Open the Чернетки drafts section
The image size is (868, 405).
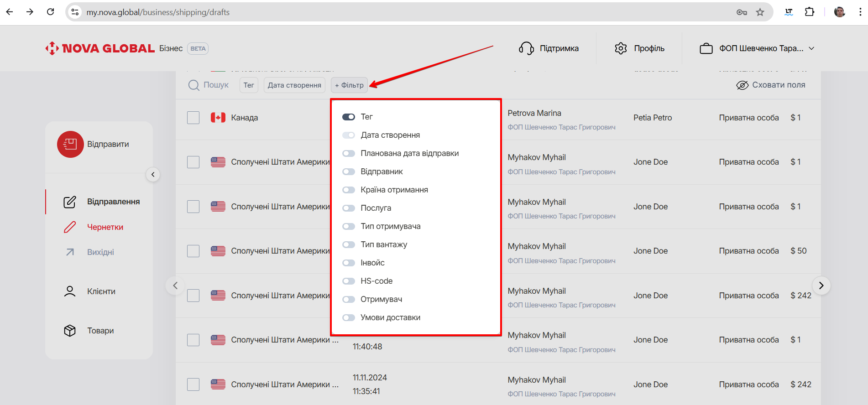tap(105, 227)
